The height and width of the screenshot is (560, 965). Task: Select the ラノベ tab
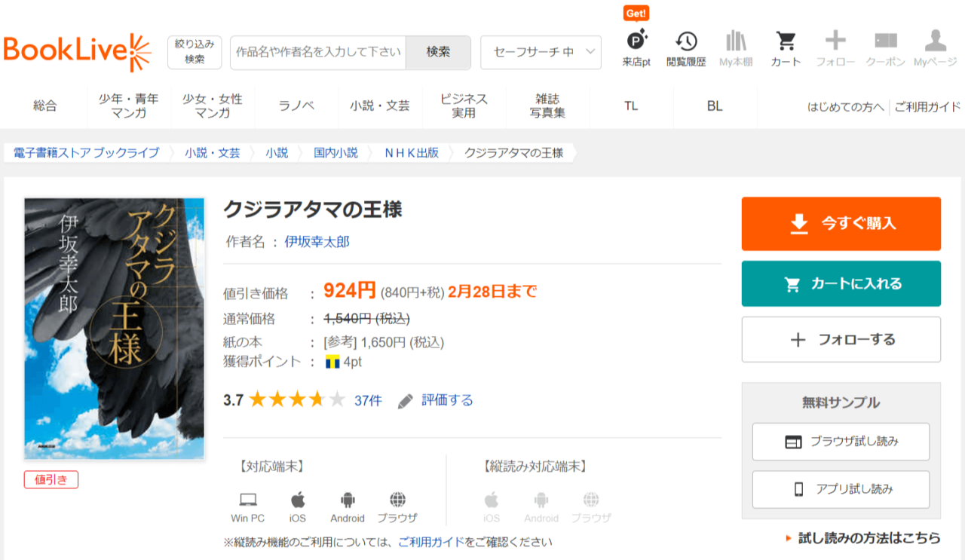[296, 106]
